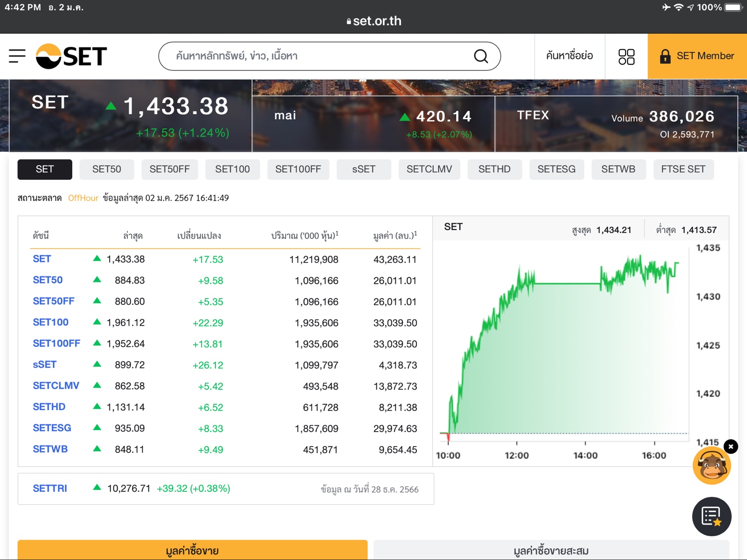This screenshot has height=560, width=747.
Task: Tap the battery indicator in status bar
Action: point(734,7)
